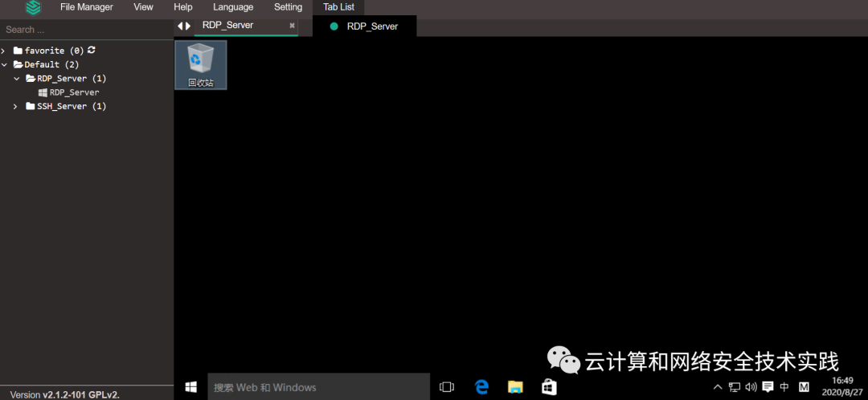Launch Microsoft Edge from taskbar
The height and width of the screenshot is (400, 868).
coord(481,387)
